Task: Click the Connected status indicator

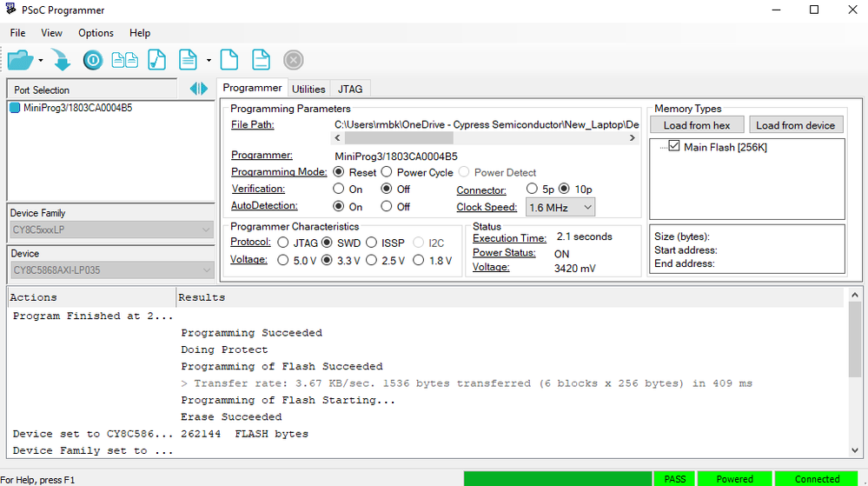Action: point(817,479)
